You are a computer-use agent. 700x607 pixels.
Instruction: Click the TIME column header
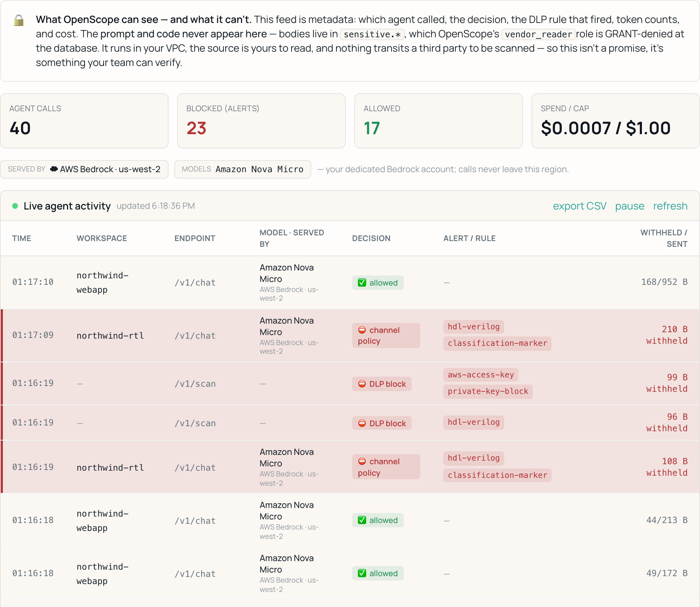[22, 238]
